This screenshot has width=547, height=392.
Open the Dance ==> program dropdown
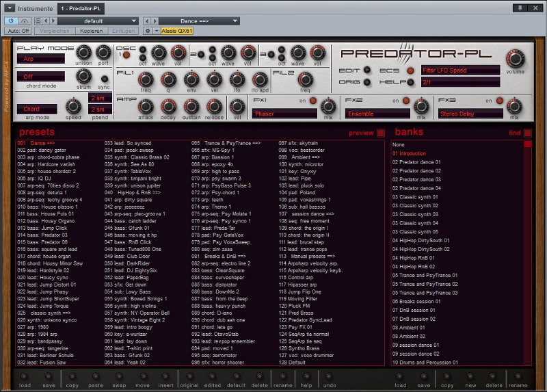(x=199, y=21)
